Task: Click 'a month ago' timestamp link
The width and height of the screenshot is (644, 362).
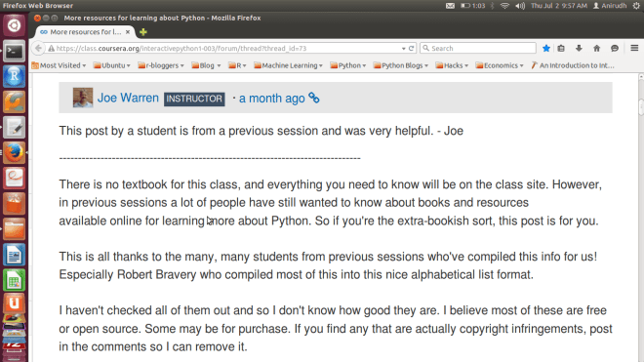Action: [272, 99]
